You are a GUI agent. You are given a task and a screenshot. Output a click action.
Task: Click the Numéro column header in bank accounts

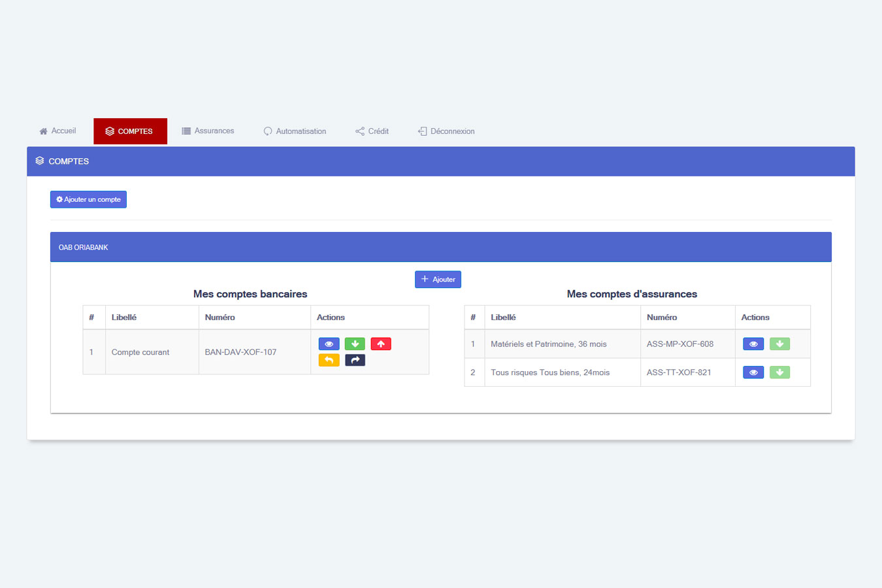[x=220, y=318]
